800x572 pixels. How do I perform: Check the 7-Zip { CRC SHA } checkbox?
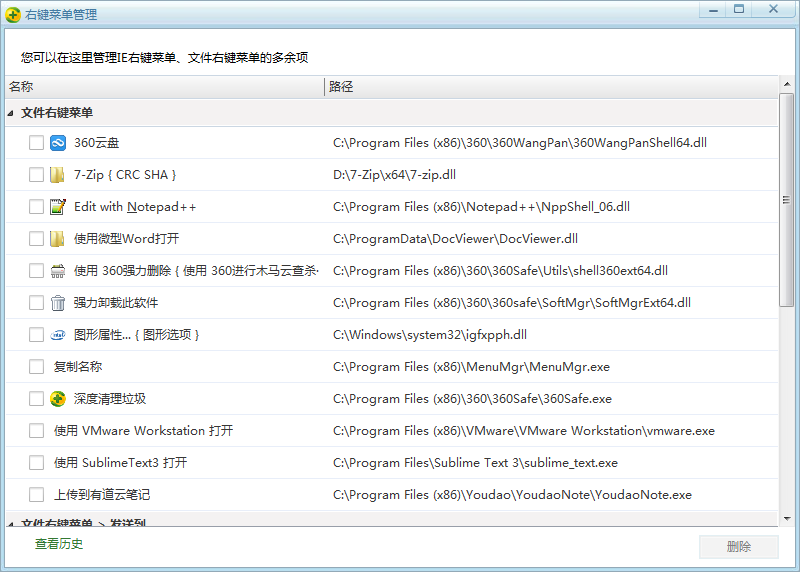tap(36, 175)
